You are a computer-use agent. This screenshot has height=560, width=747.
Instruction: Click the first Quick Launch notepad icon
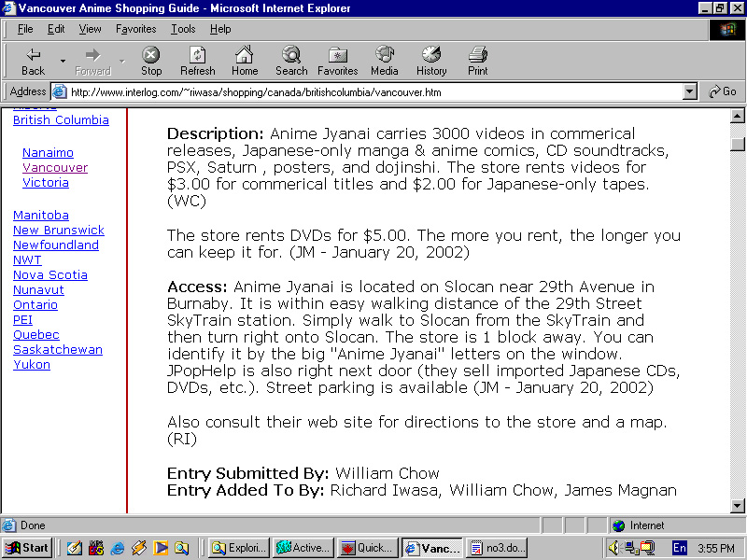[x=74, y=549]
